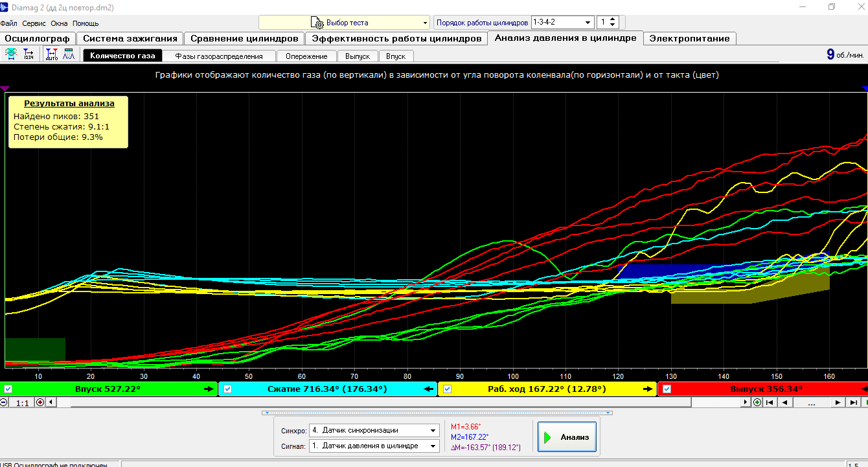This screenshot has height=467, width=868.
Task: Click the yellow Раб. ход 167.22° stroke bar
Action: (x=547, y=389)
